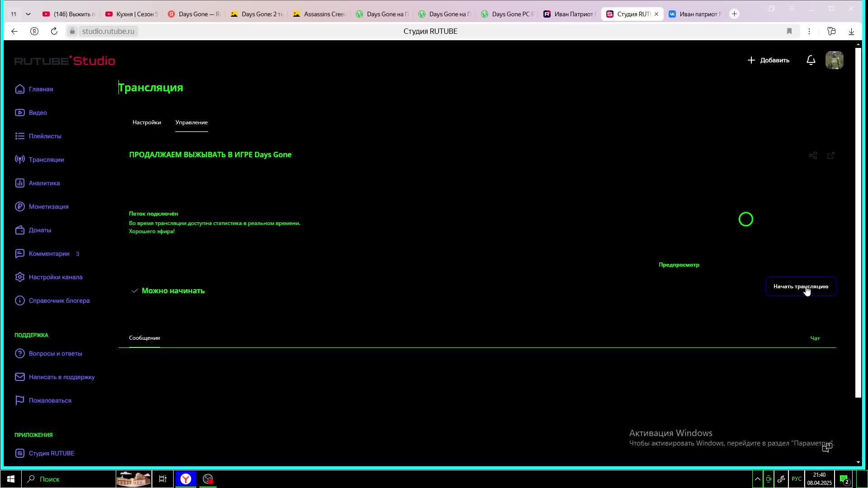Switch to the Настройки tab

click(146, 122)
